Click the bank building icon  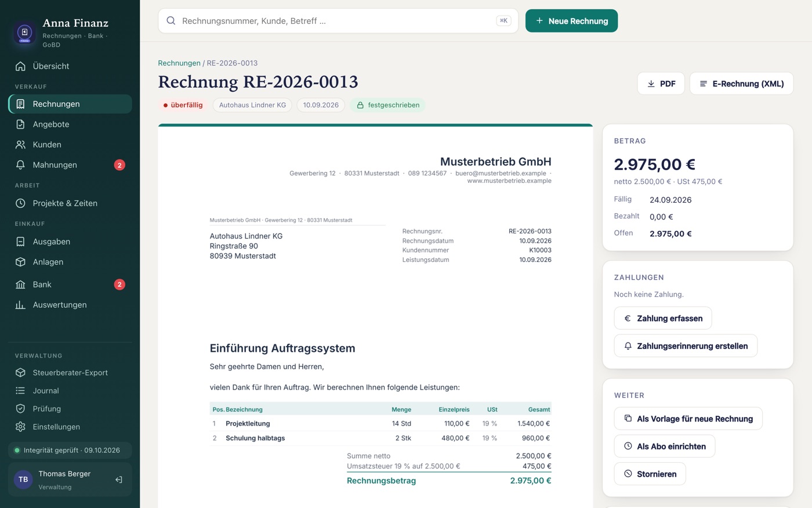[x=20, y=284]
